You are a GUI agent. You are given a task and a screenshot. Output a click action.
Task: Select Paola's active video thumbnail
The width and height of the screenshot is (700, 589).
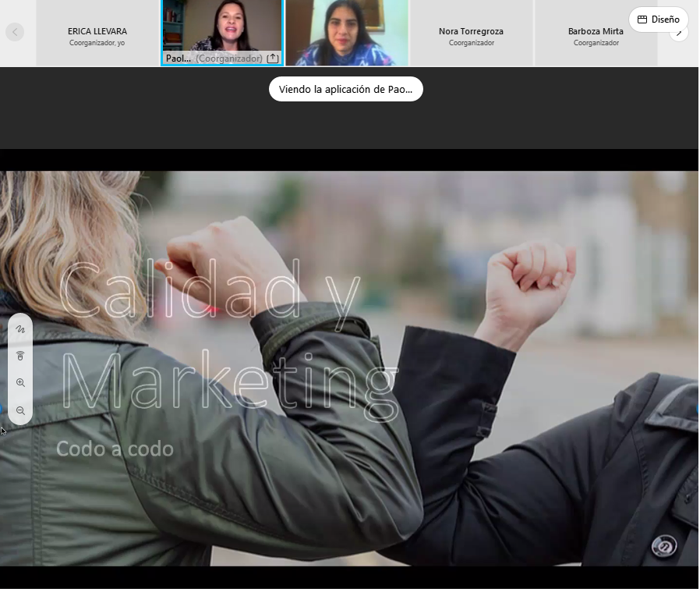click(x=222, y=33)
